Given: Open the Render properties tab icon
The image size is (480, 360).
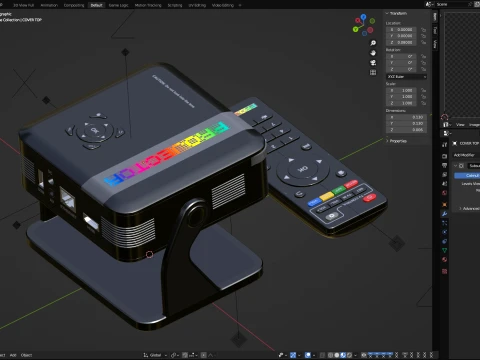Looking at the screenshot, I should tap(444, 156).
